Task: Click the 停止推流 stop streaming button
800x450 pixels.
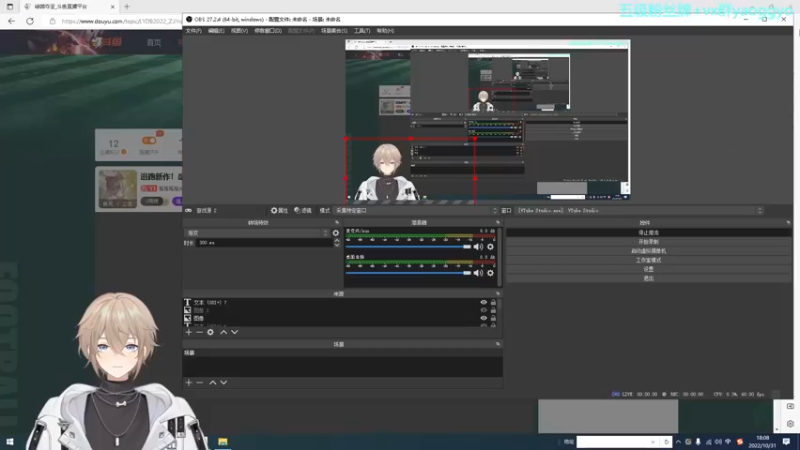Action: tap(648, 232)
